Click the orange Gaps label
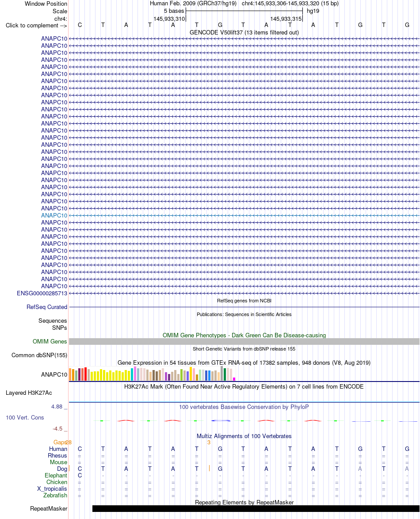Viewport: 420px width, 519px height. coord(60,442)
